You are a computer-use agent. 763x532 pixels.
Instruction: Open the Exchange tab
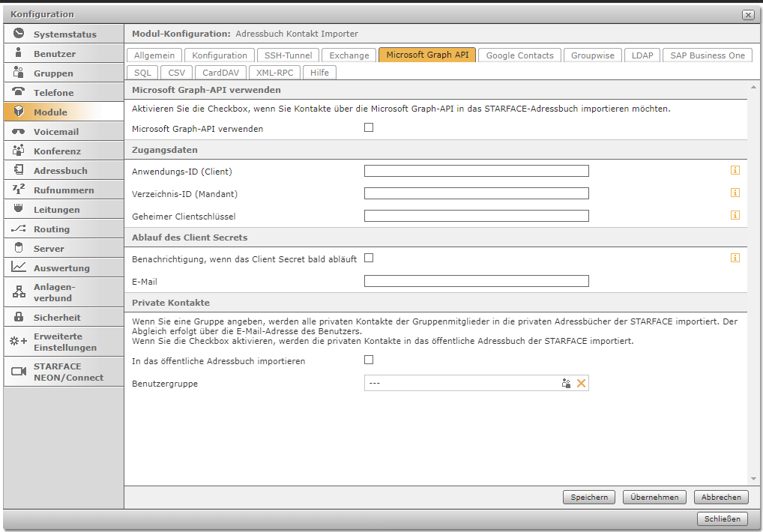click(x=349, y=55)
